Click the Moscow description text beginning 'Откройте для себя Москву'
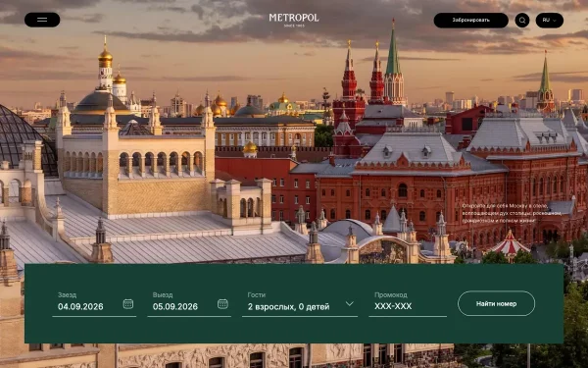 pyautogui.click(x=512, y=213)
